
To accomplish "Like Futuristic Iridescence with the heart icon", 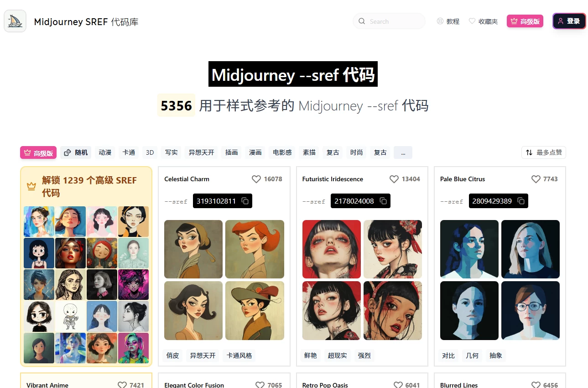I will coord(394,179).
